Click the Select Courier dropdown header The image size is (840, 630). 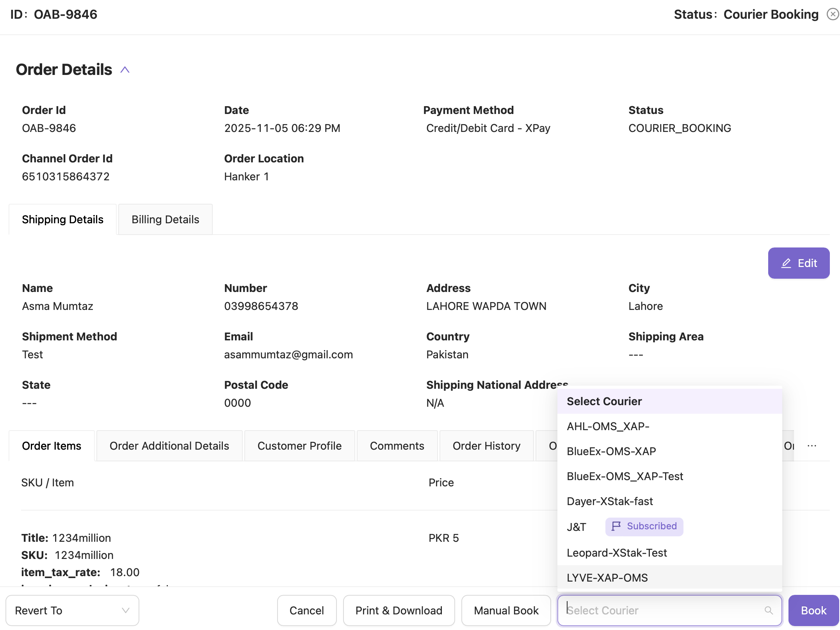[670, 401]
